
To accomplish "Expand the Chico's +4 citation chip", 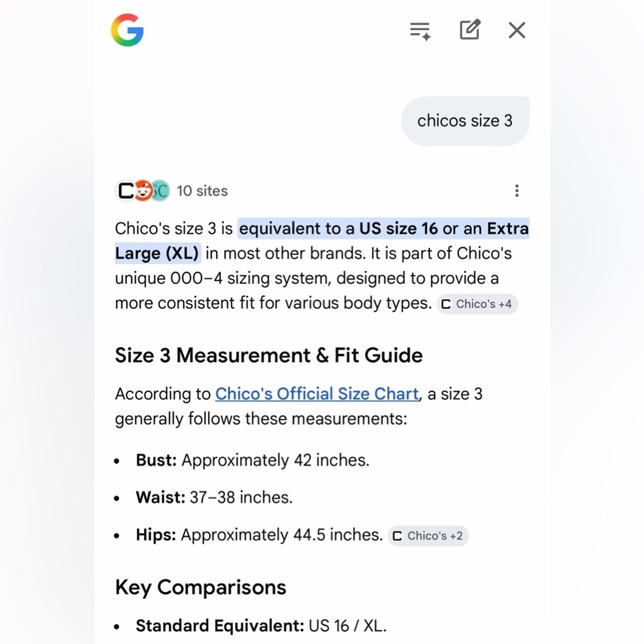I will point(477,304).
